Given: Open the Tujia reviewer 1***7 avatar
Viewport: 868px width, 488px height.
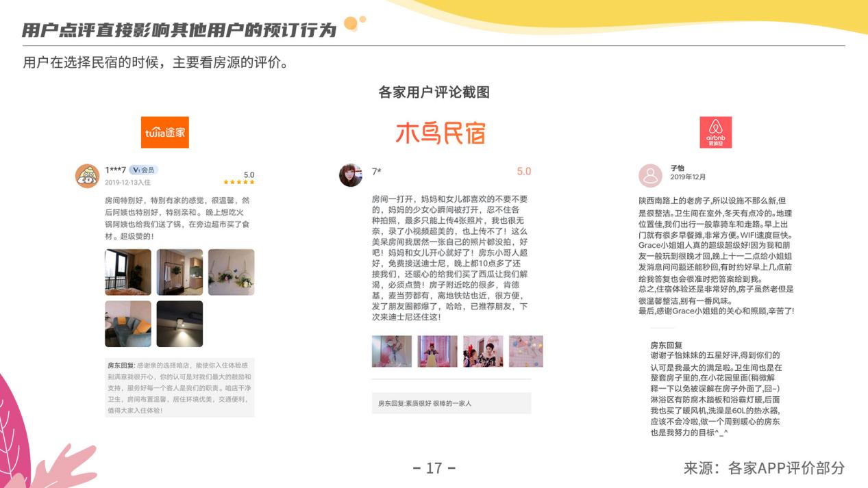Looking at the screenshot, I should [x=87, y=176].
